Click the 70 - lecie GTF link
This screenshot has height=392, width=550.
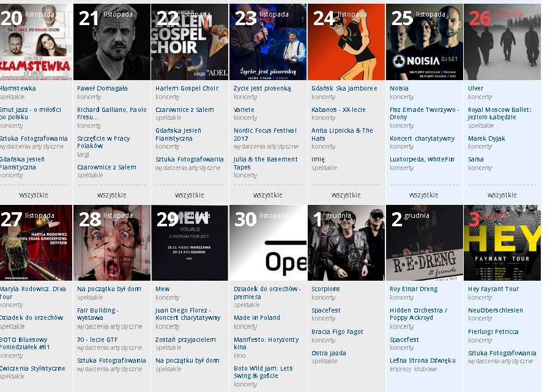tap(97, 340)
